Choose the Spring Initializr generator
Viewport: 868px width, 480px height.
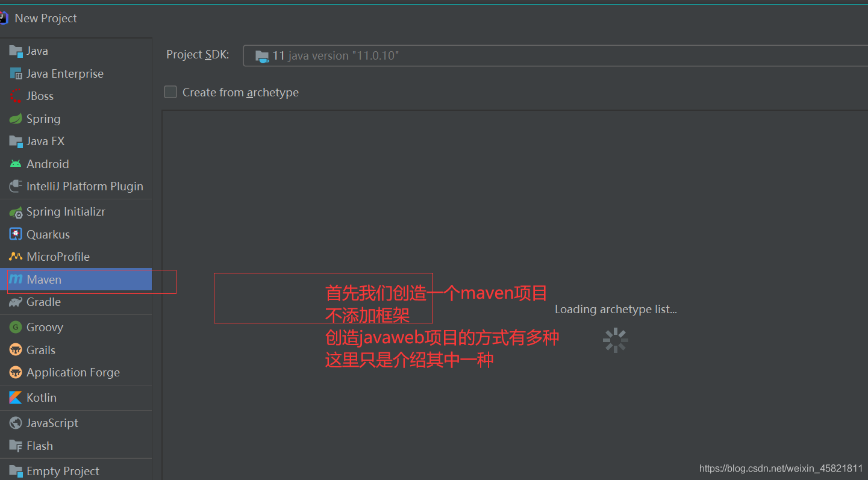tap(65, 211)
